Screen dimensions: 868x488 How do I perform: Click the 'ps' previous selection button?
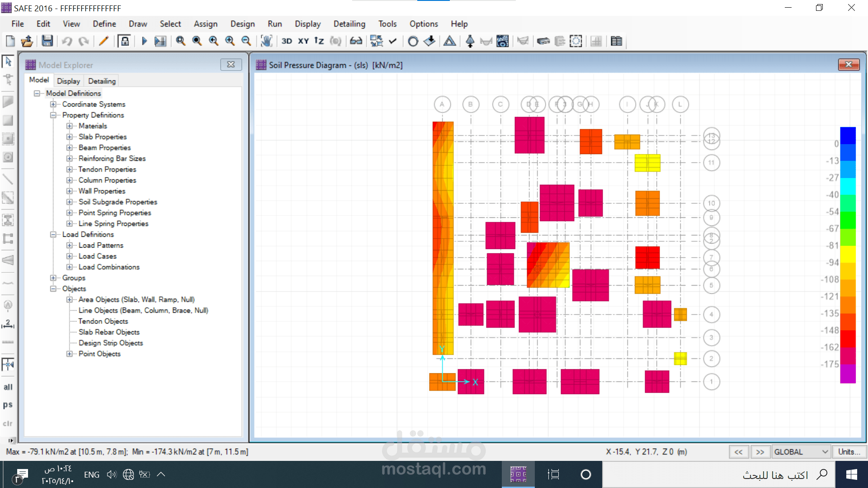[8, 405]
